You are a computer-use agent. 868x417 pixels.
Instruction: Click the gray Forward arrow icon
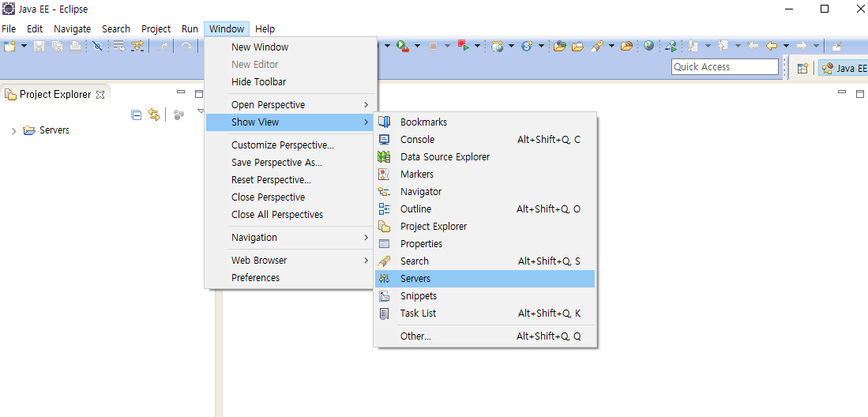pos(802,46)
